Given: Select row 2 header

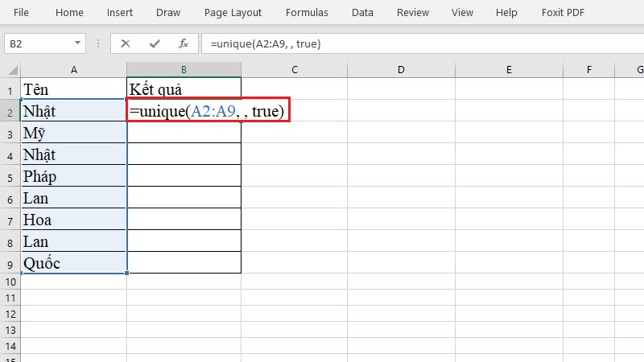Looking at the screenshot, I should [x=10, y=112].
